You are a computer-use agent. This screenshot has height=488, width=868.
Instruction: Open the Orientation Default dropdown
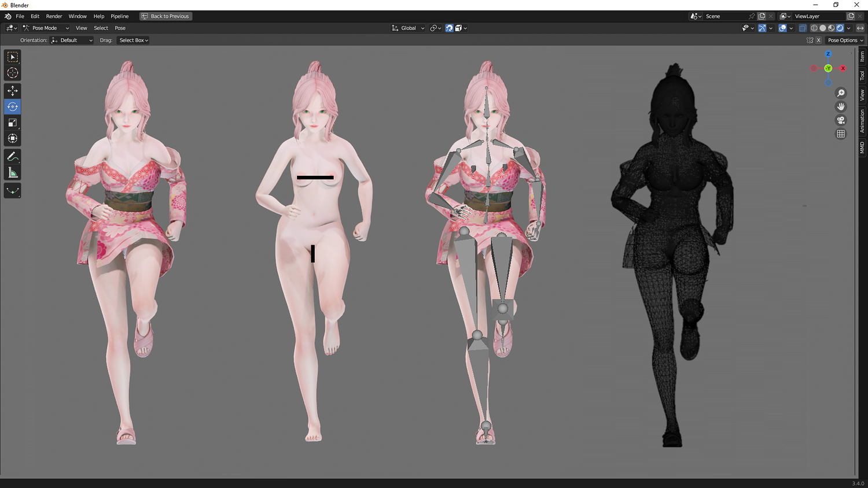tap(72, 40)
